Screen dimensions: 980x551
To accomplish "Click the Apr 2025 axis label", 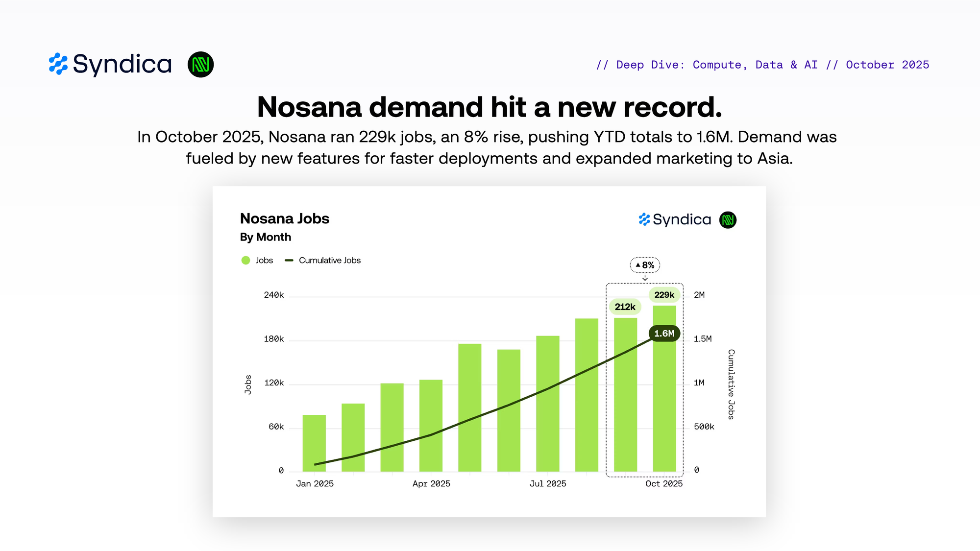I will point(431,484).
